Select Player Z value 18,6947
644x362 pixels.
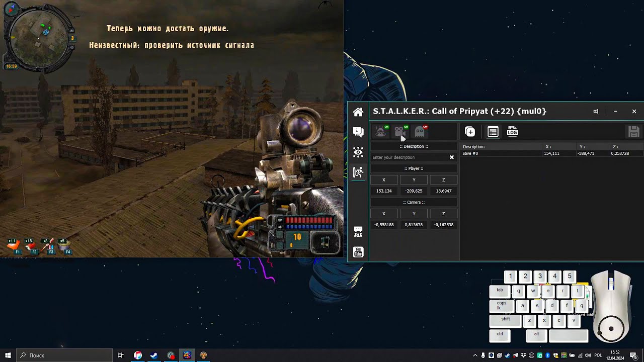[443, 191]
